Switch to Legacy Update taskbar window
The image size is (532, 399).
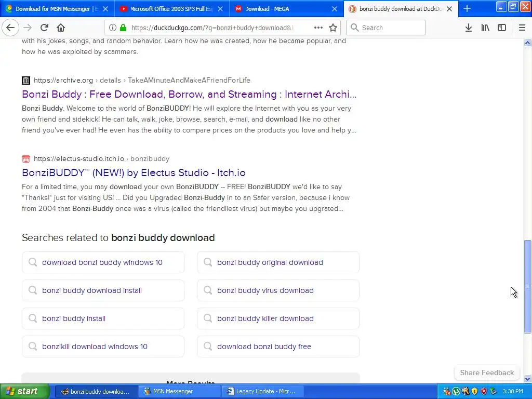tap(262, 391)
